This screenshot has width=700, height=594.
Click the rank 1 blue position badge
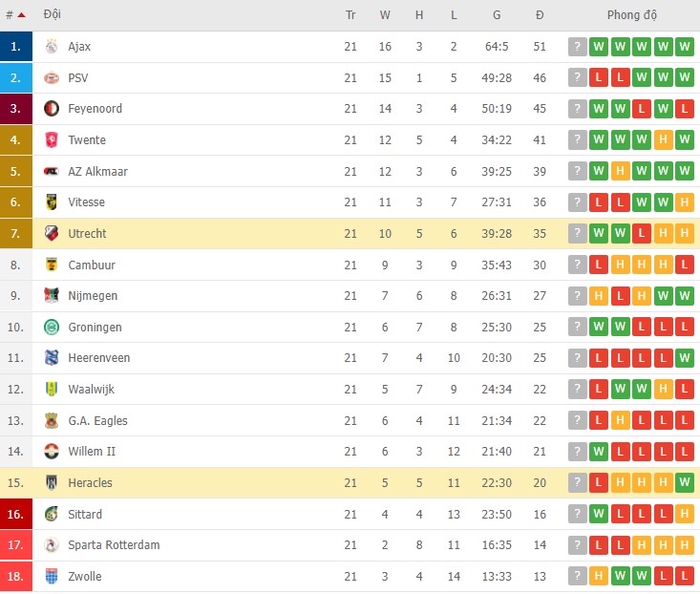(16, 47)
